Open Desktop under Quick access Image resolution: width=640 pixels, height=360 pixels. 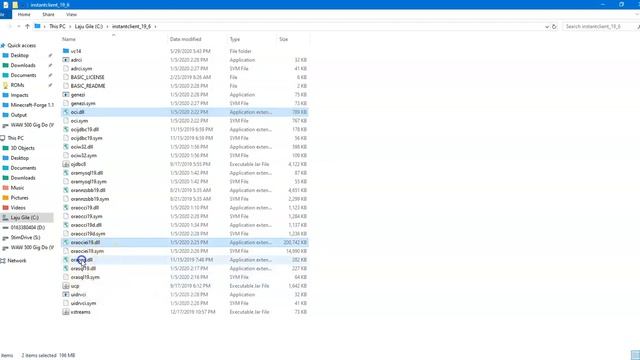tap(20, 55)
